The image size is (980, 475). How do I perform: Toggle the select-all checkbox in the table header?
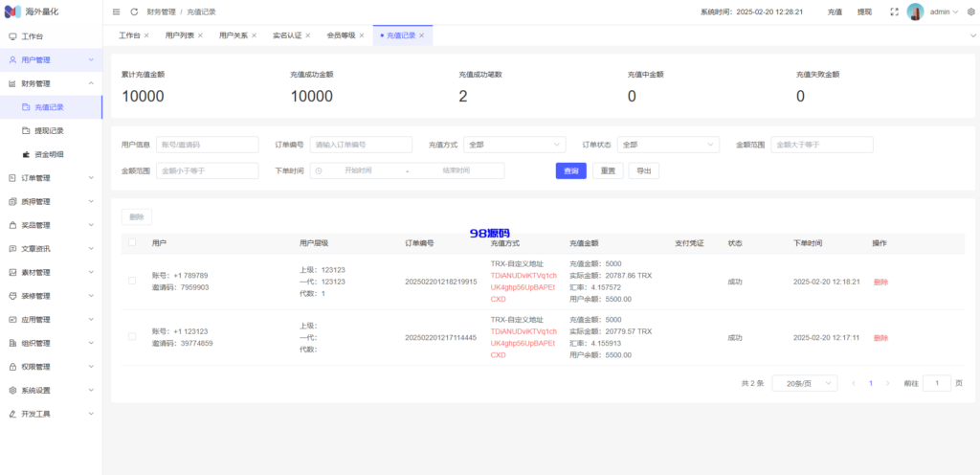pos(132,242)
